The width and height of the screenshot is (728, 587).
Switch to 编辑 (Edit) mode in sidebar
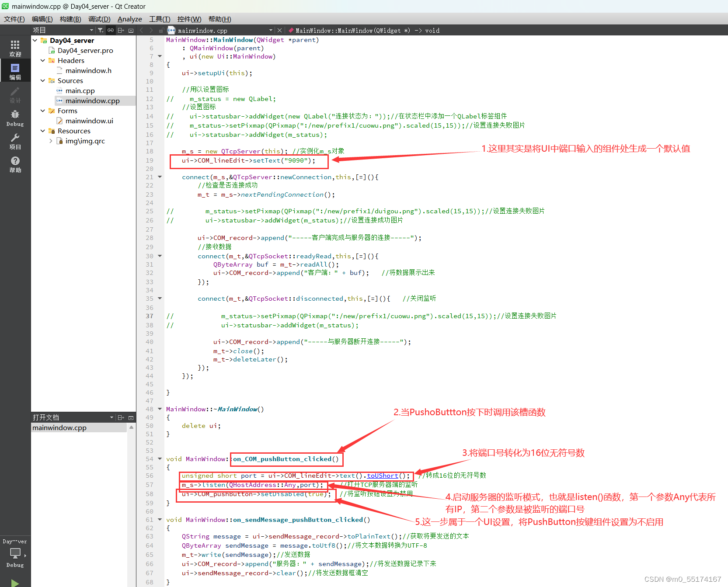pos(15,71)
